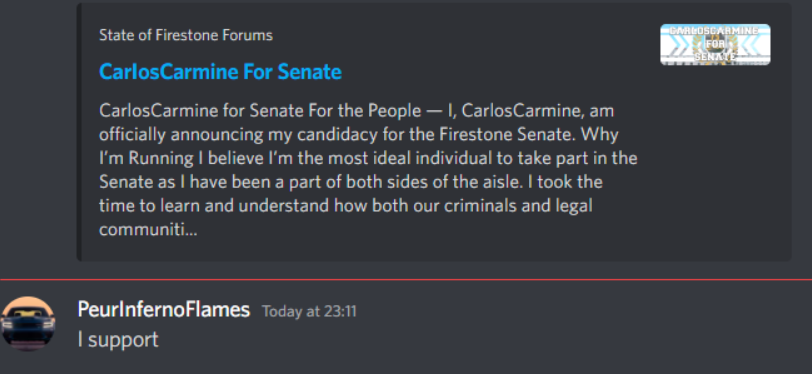This screenshot has width=812, height=374.
Task: Click the phrase "time to learn and understand"
Action: [x=214, y=206]
